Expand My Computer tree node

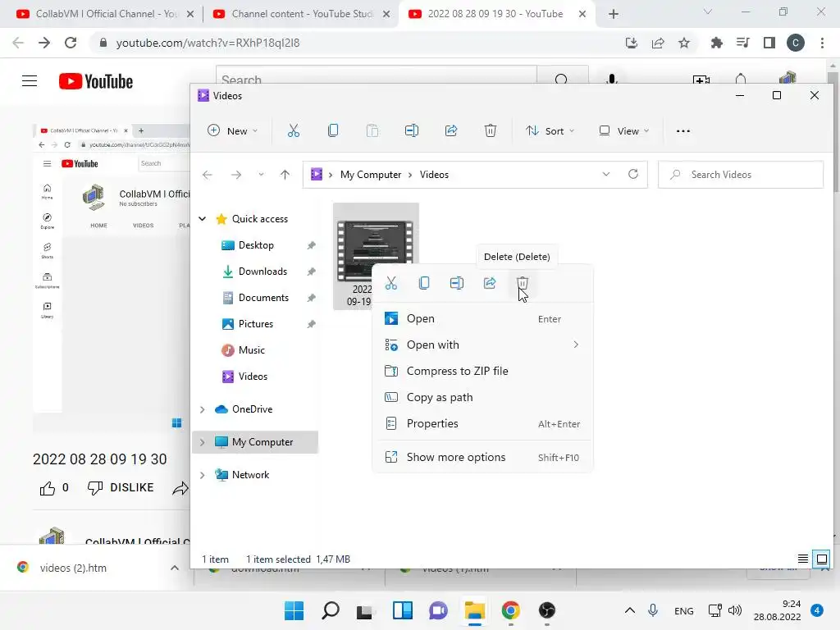(x=203, y=442)
